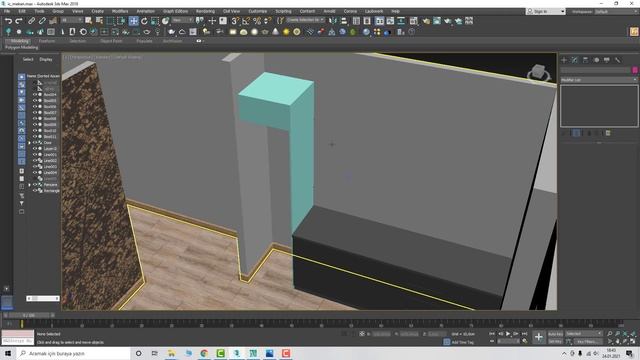Image resolution: width=640 pixels, height=360 pixels.
Task: Click the Mirror tool icon
Action: 333,20
